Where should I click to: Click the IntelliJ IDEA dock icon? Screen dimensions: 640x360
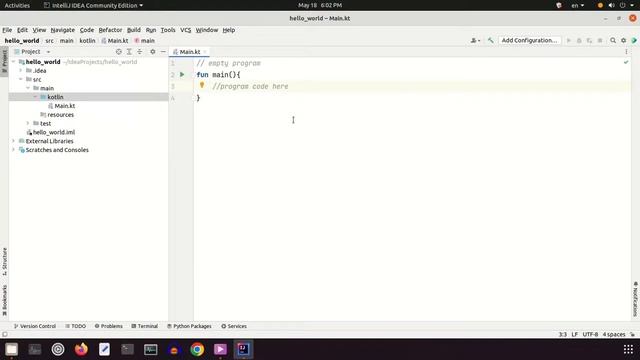(243, 349)
